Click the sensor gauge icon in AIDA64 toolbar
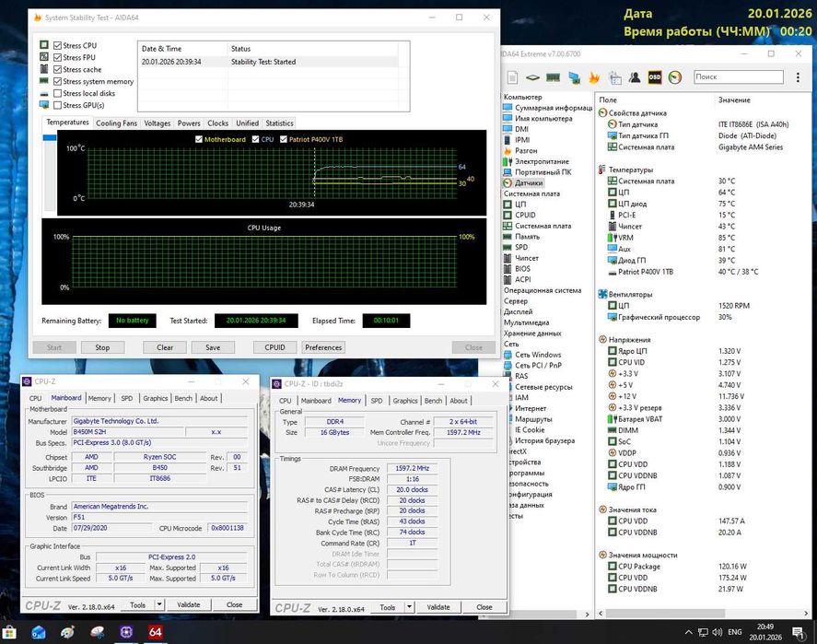This screenshot has height=644, width=817. click(x=675, y=77)
